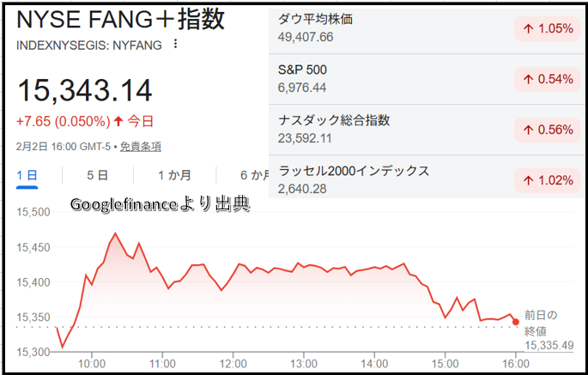The image size is (588, 375).
Task: Click the red up arrow beside 今日
Action: tap(118, 121)
